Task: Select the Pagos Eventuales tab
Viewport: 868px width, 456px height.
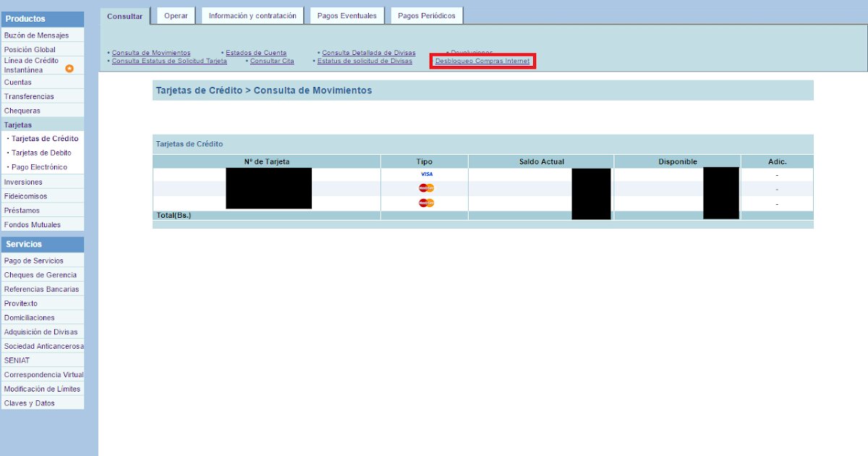Action: coord(347,16)
